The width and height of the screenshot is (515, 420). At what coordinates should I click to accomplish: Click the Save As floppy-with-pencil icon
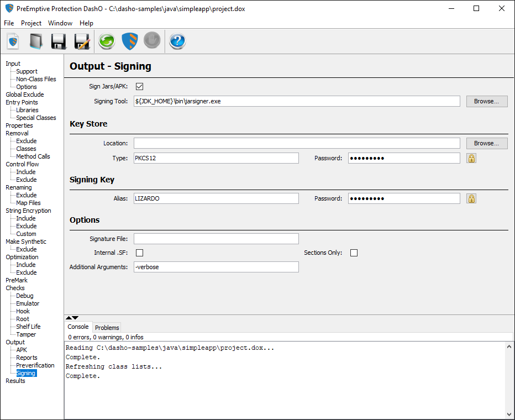[x=82, y=41]
